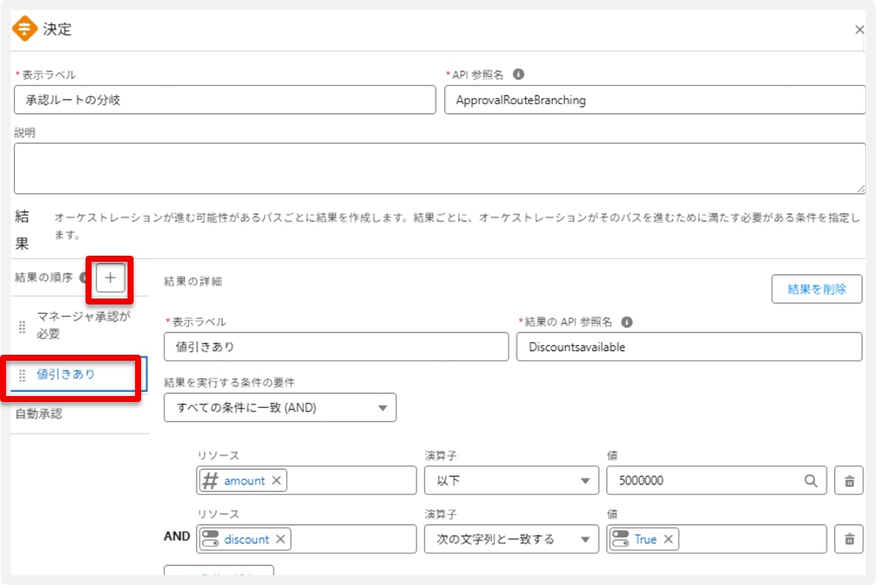Viewport: 878px width, 588px height.
Task: Open the 以下 operator dropdown
Action: [512, 481]
